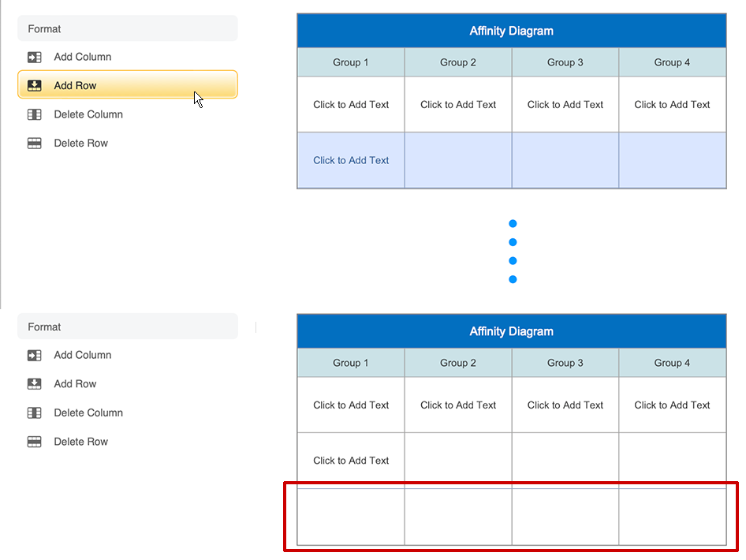Viewport: 746px width, 560px height.
Task: Click an empty cell in the shaded row
Action: pos(565,160)
